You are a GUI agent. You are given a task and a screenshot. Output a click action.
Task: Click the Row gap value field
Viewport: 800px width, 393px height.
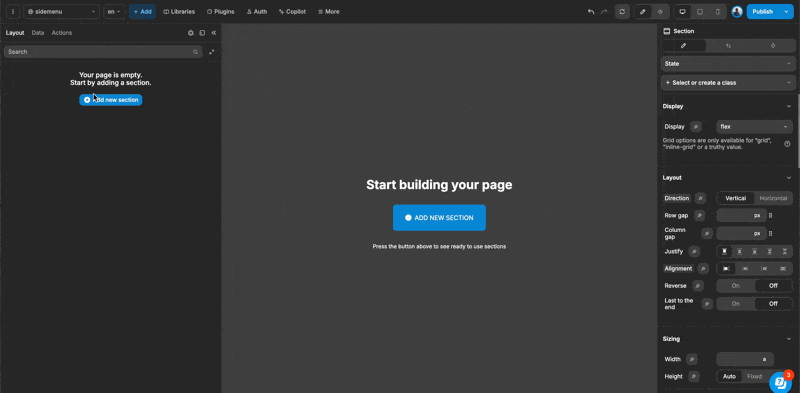pos(741,215)
